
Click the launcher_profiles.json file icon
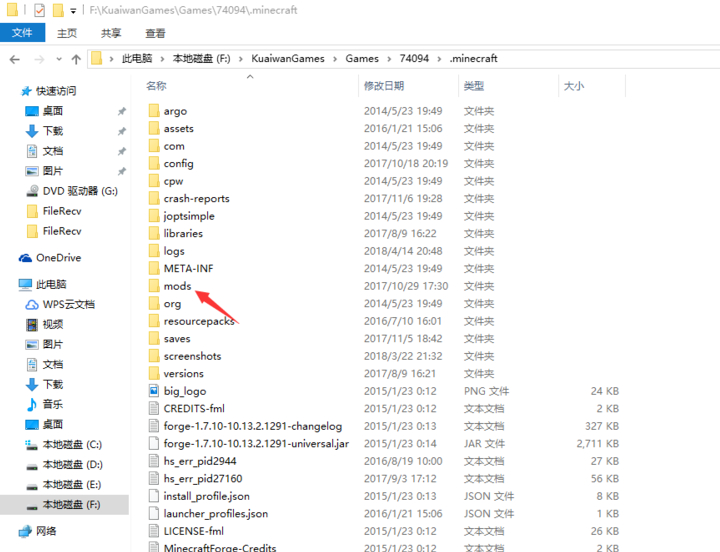(x=154, y=513)
